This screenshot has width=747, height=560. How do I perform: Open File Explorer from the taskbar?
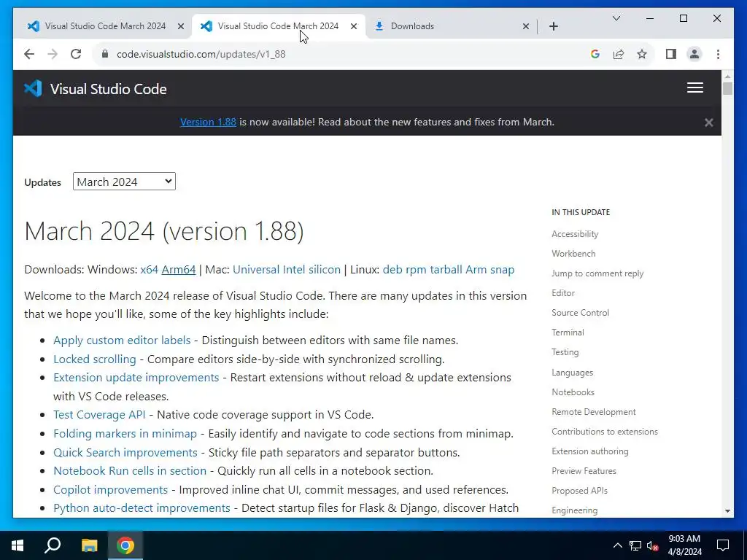(x=89, y=545)
